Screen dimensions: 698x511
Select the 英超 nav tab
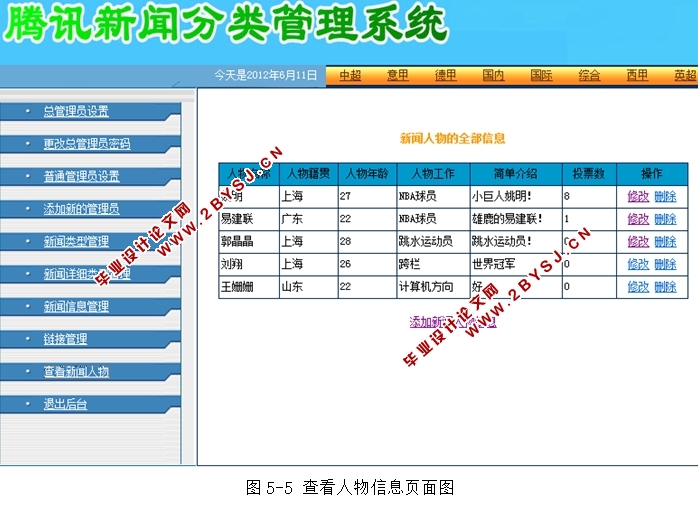pyautogui.click(x=686, y=75)
